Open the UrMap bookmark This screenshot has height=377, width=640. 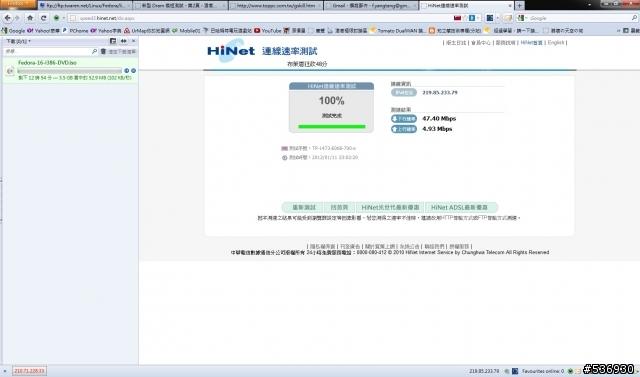pos(147,31)
